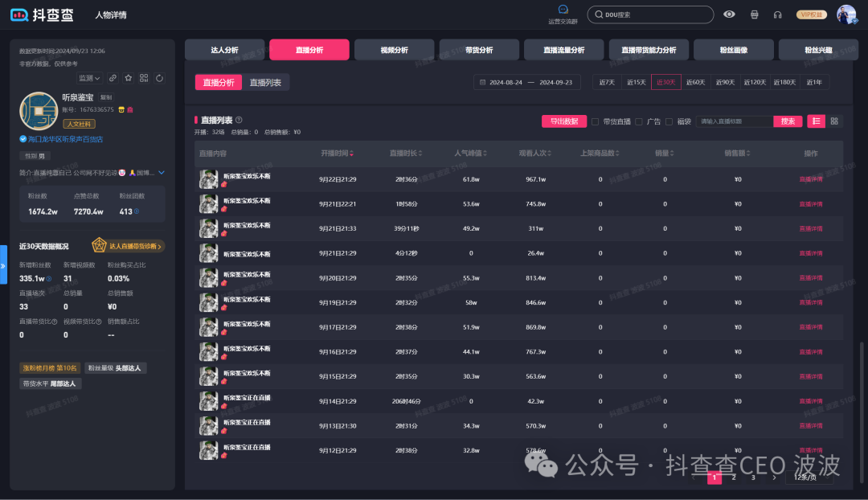868x500 pixels.
Task: Click the 导出数据 button
Action: click(x=564, y=121)
